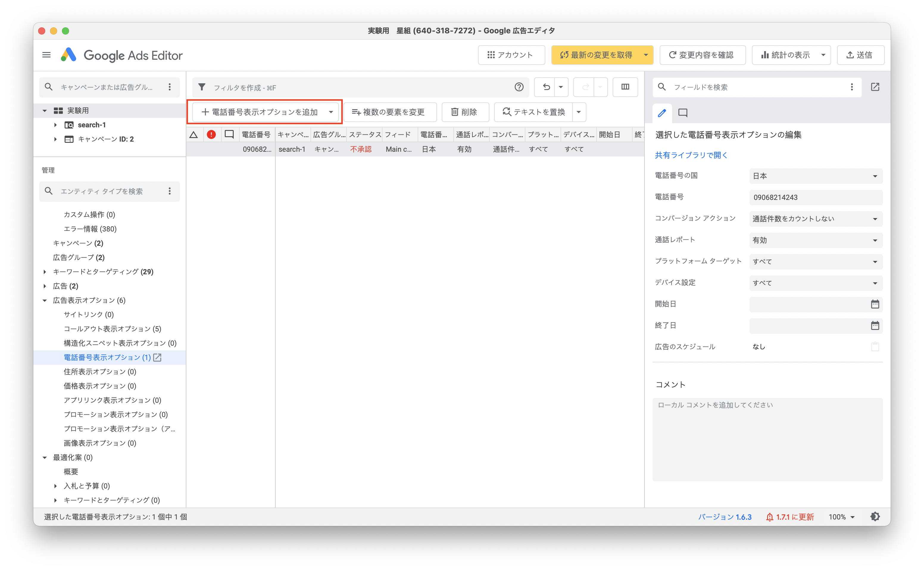The height and width of the screenshot is (570, 924).
Task: Select the pencil edit tab
Action: (x=662, y=113)
